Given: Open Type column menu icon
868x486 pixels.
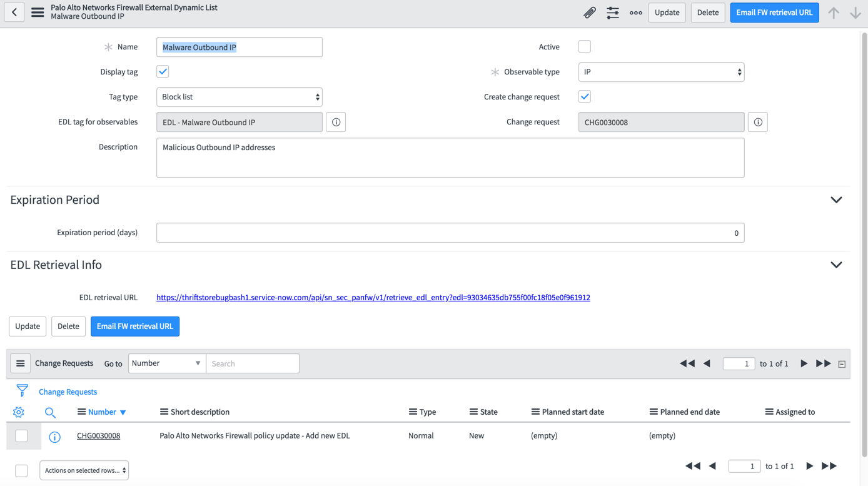Looking at the screenshot, I should 413,412.
